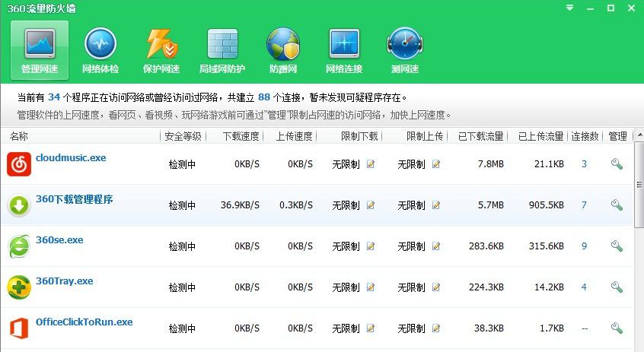Screen dimensions: 644x352
Task: Click the manage wrench for 360se.exe
Action: click(x=617, y=246)
